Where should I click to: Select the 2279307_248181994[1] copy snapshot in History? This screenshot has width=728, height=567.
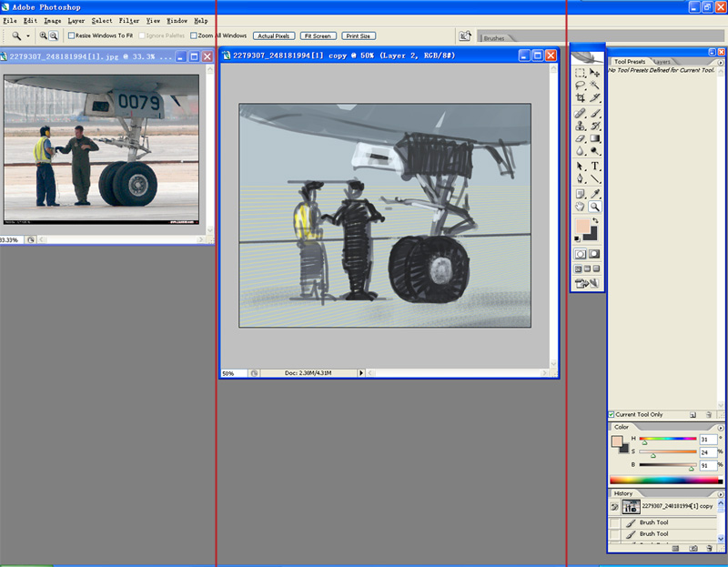tap(664, 507)
